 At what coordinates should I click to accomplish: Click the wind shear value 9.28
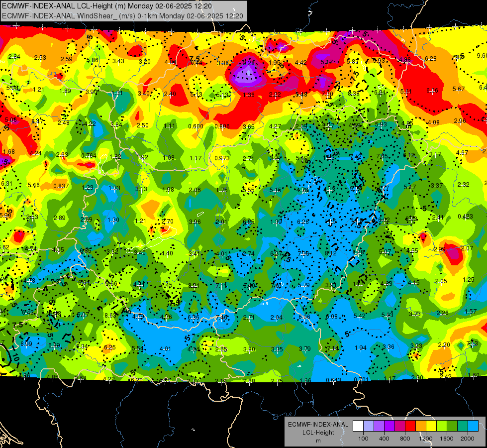tap(248, 63)
